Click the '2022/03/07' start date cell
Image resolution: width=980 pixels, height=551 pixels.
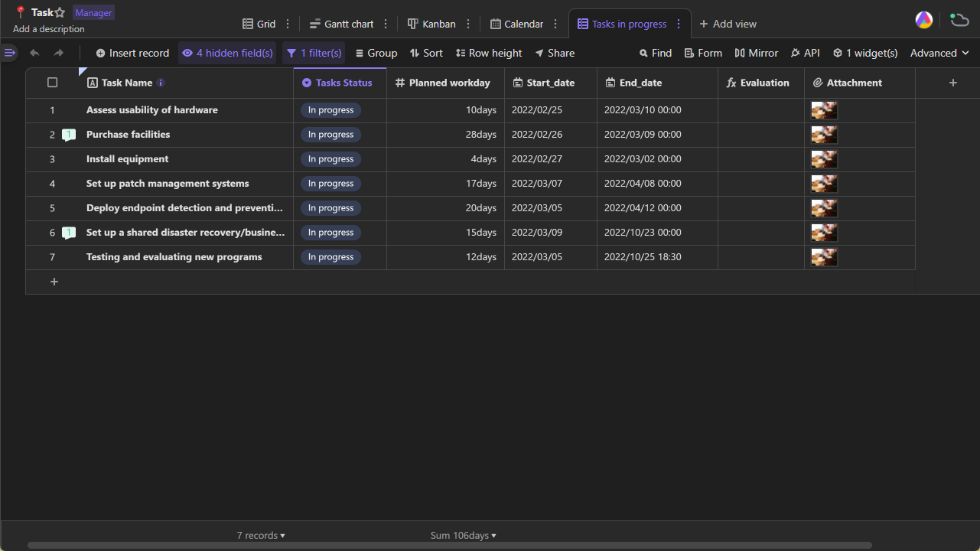coord(551,184)
